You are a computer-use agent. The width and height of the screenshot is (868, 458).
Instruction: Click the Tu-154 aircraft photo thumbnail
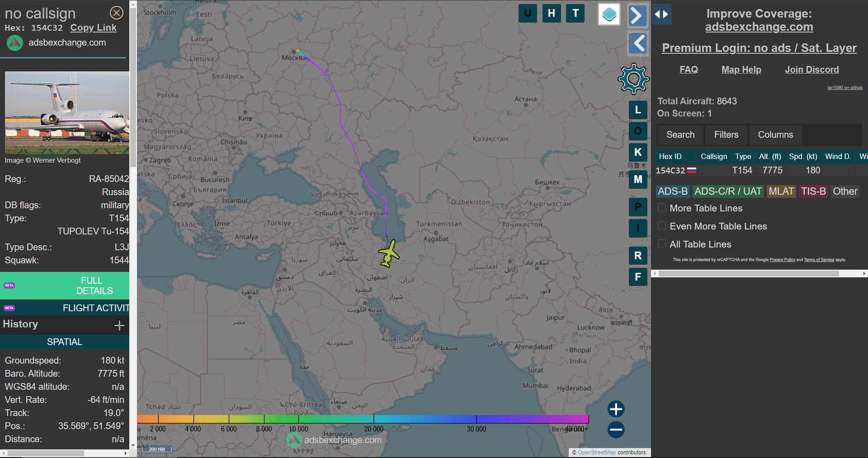(x=67, y=112)
